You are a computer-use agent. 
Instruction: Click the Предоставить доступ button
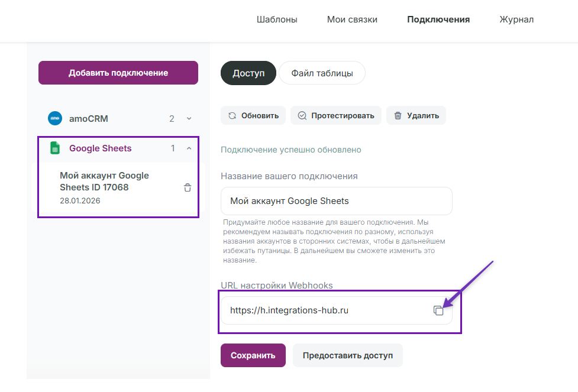coord(348,355)
